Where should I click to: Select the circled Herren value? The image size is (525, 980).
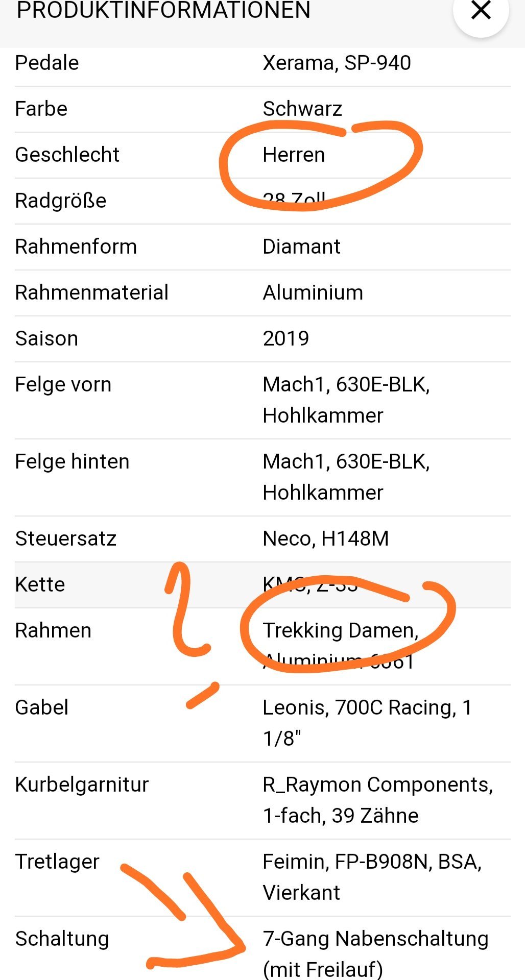[294, 155]
